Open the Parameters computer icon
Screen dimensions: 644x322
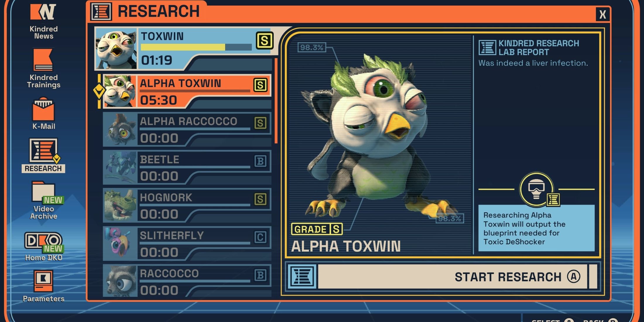[43, 281]
